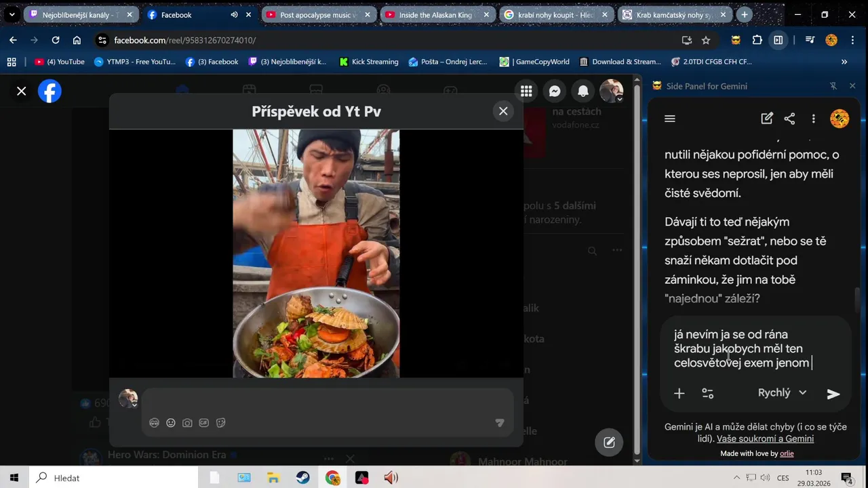Open YTMP3 - Free YouTube bookmark
Screen dimensions: 868x488
[134, 62]
